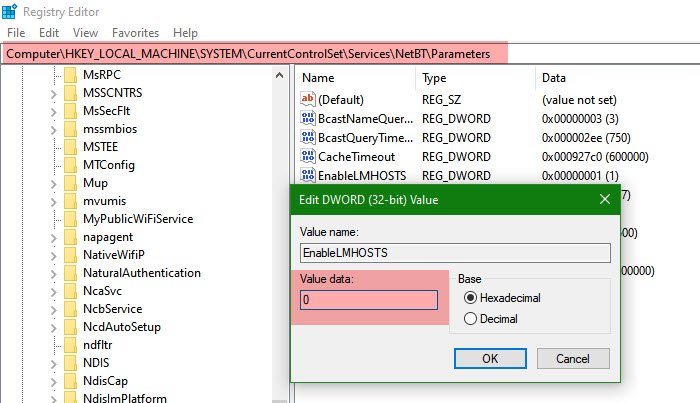This screenshot has height=403, width=700.
Task: Click the registry path address bar
Action: click(x=250, y=53)
